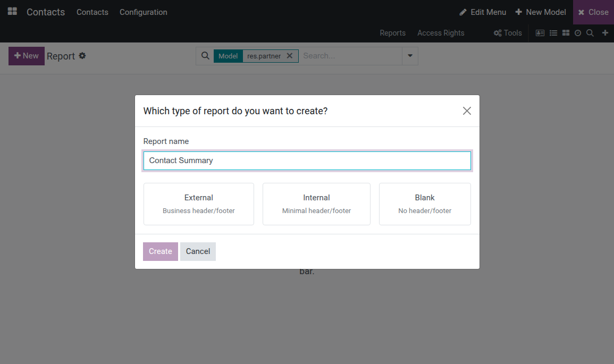Close Studio with the Close button
The height and width of the screenshot is (364, 614).
pyautogui.click(x=593, y=12)
